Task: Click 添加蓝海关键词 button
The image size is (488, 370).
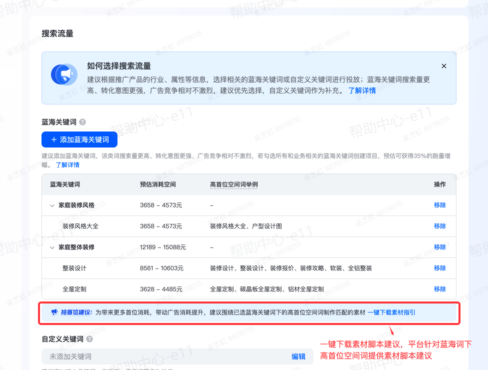Action: [x=79, y=139]
